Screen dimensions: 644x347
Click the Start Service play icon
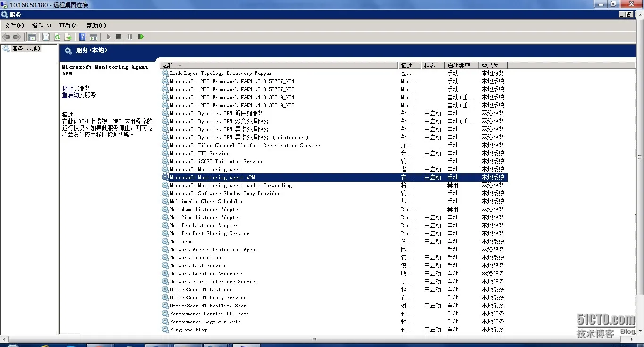click(108, 37)
